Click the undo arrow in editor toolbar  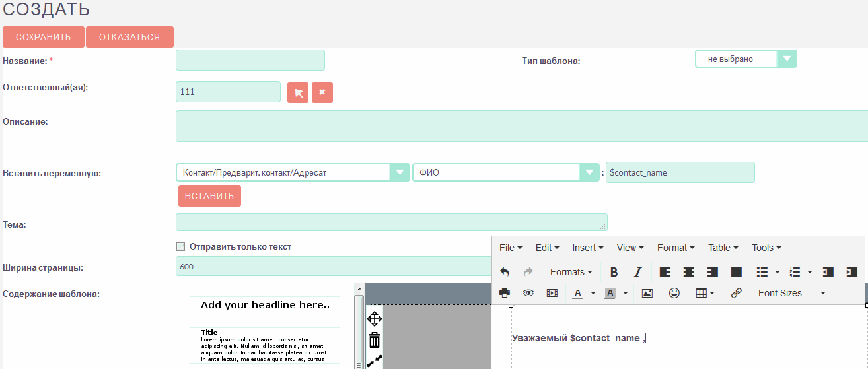click(505, 272)
